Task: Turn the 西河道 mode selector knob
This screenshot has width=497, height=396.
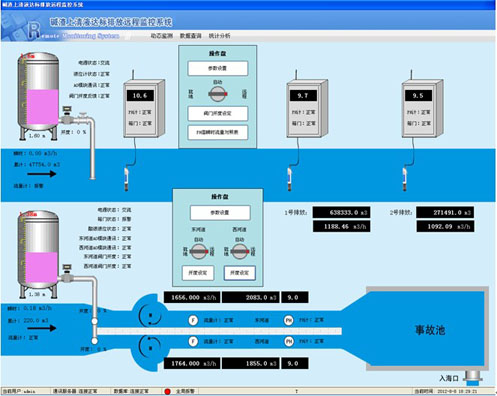Action: pos(240,251)
